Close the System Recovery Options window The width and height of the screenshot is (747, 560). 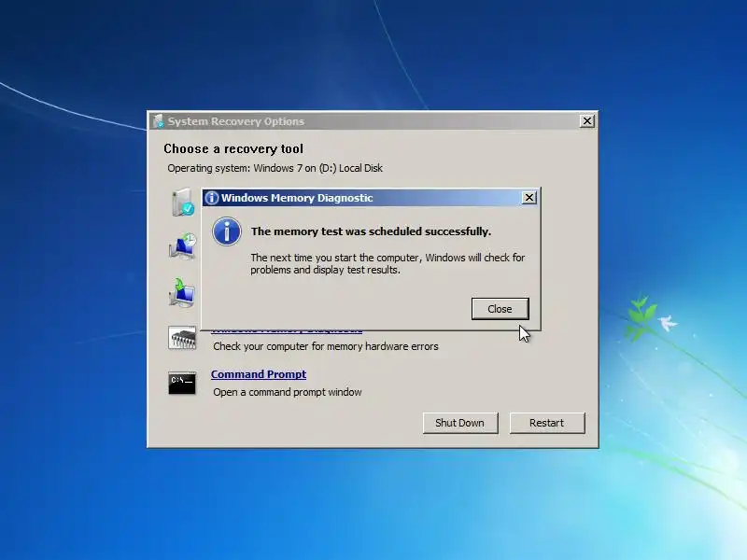pos(587,121)
